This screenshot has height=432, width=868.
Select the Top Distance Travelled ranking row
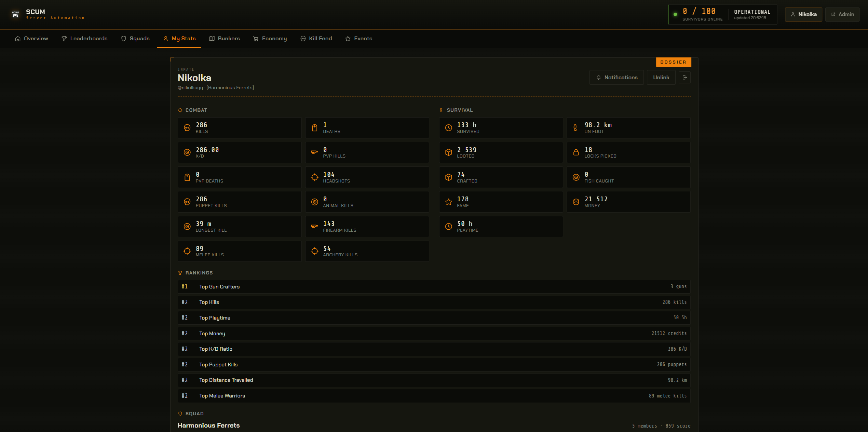click(x=434, y=380)
